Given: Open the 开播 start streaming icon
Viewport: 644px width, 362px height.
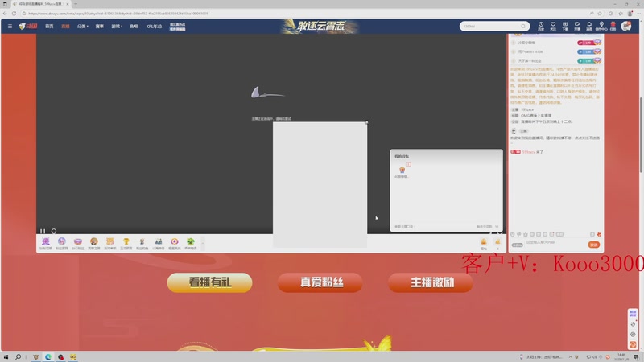Looking at the screenshot, I should 577,27.
